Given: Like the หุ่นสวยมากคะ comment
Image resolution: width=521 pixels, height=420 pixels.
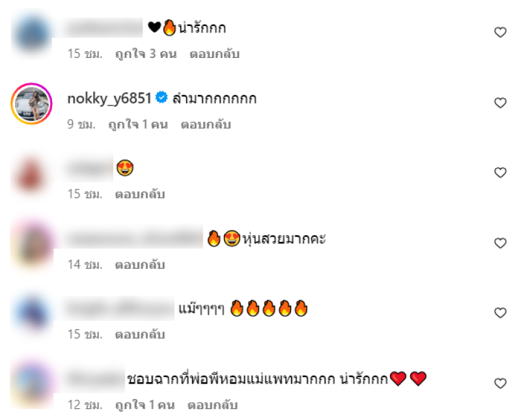Looking at the screenshot, I should [x=500, y=243].
